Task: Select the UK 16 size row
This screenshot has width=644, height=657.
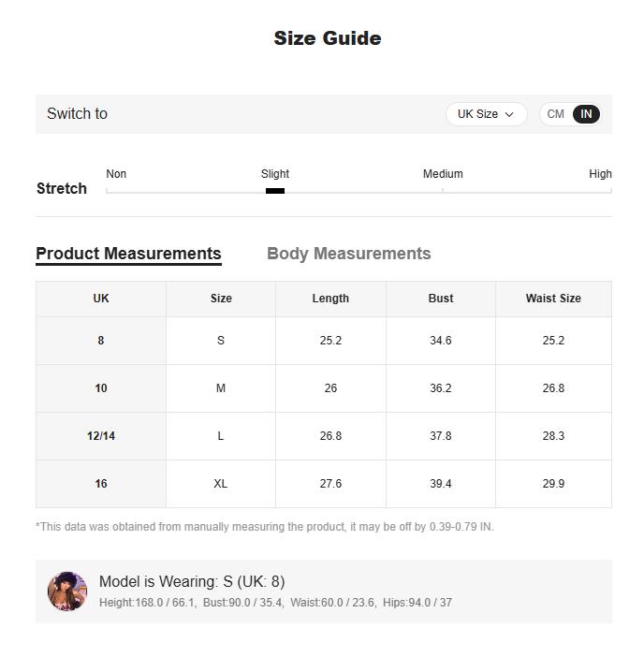Action: click(x=324, y=484)
